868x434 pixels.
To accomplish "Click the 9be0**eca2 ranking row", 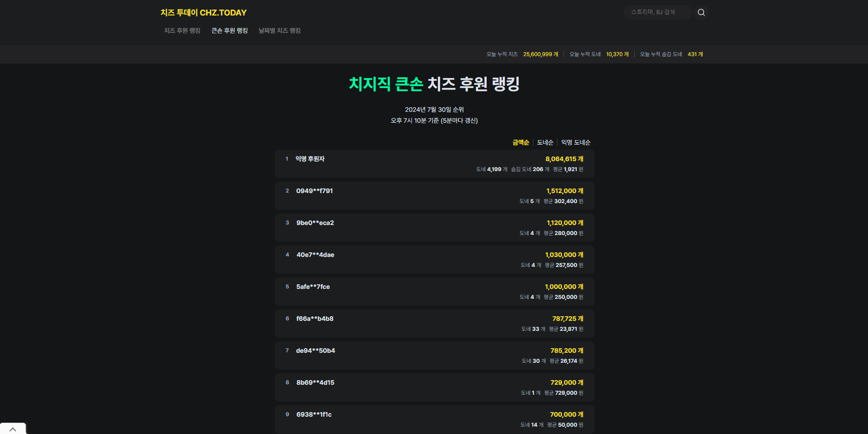I will (x=434, y=227).
